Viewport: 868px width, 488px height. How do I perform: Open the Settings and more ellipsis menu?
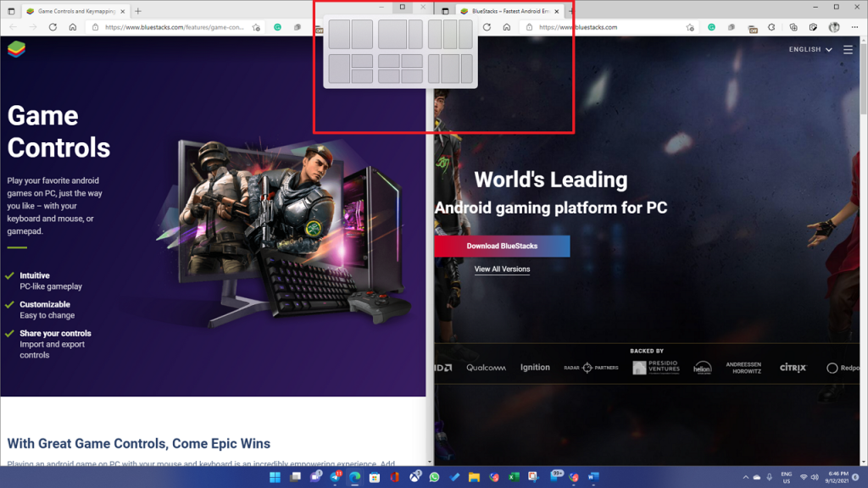[854, 27]
